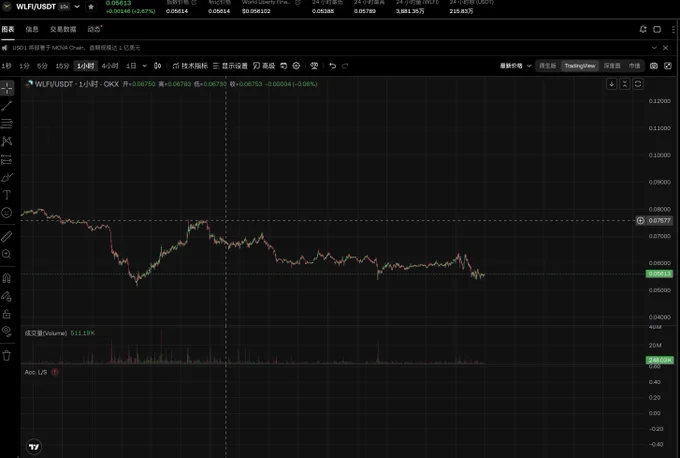This screenshot has height=458, width=680.
Task: Click the 成交量(Volume) indicator label
Action: [46, 333]
